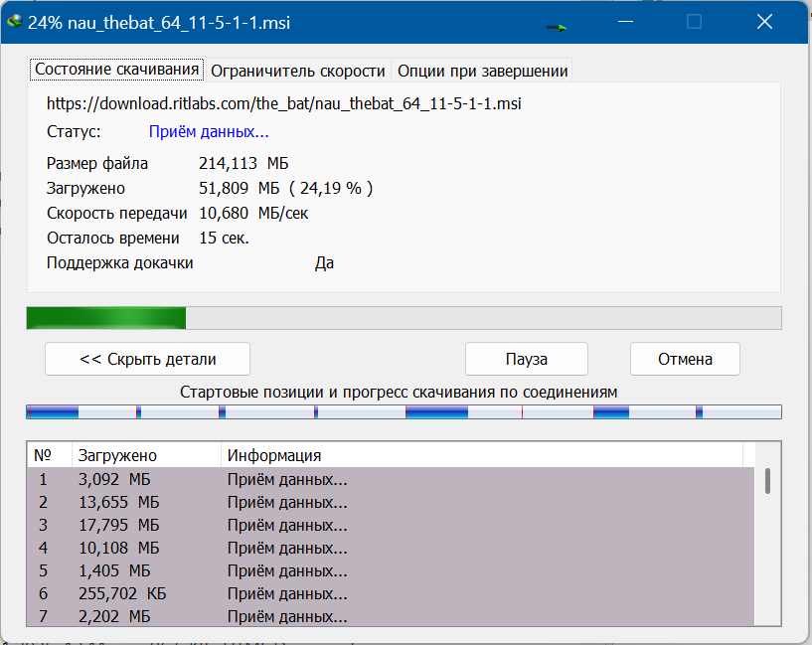Screen dimensions: 812x645
Task: Pause the download with Пауза
Action: tap(527, 359)
